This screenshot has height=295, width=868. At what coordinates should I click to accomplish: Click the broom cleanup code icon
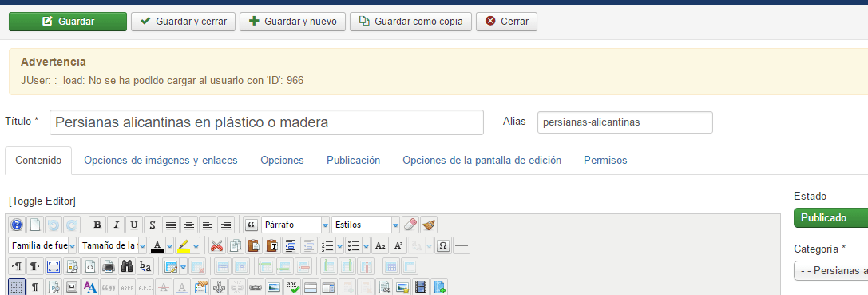[x=429, y=225]
